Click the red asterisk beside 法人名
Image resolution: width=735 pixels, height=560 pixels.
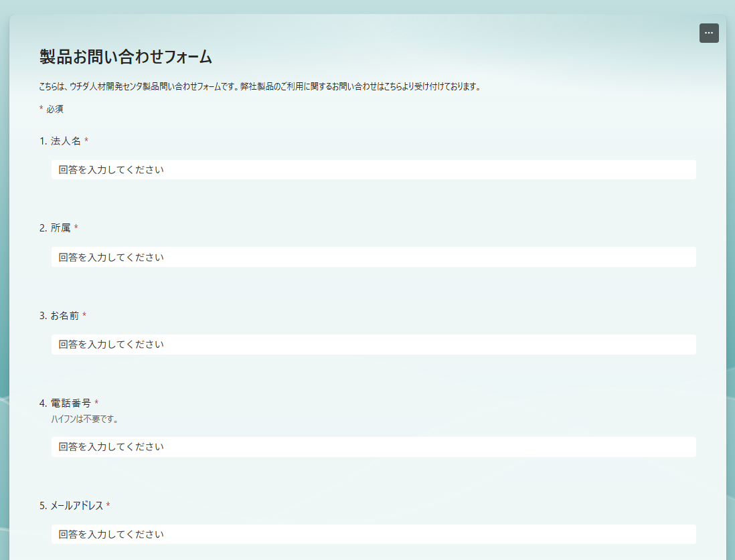click(86, 141)
